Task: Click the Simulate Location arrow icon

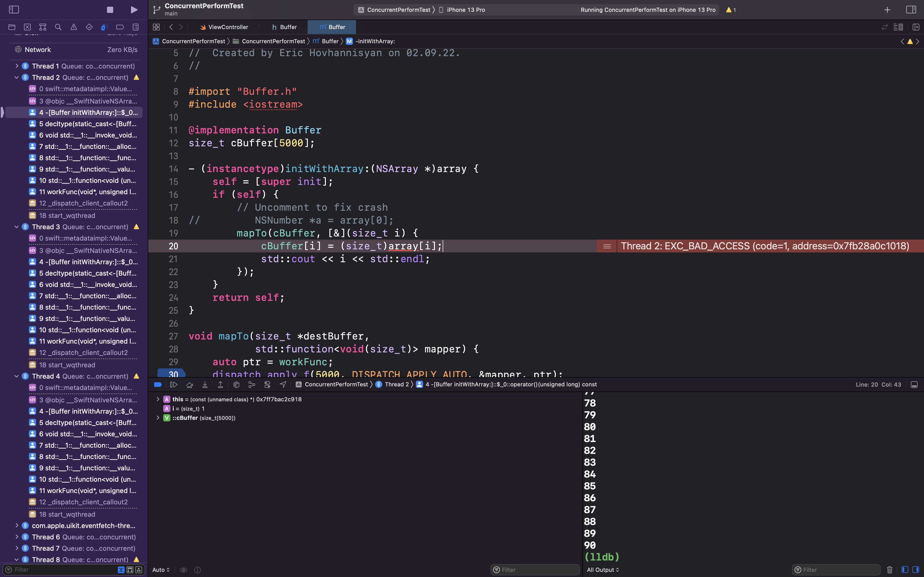Action: 283,385
